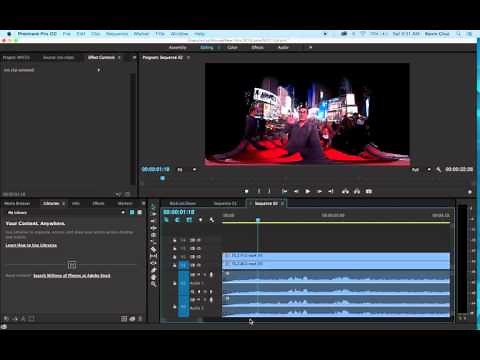Toggle Linked Selection in timeline header
Screen dimensions: 480x360
(x=189, y=220)
